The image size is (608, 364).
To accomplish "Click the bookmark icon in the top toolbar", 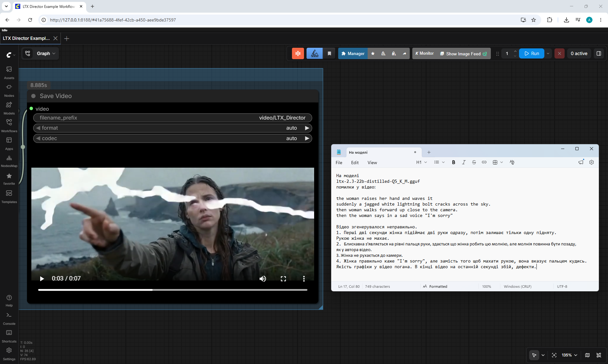I will [329, 53].
